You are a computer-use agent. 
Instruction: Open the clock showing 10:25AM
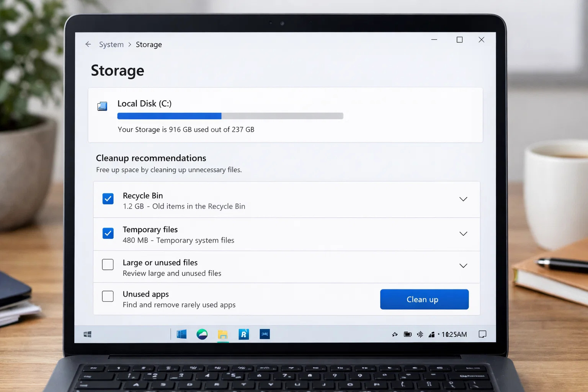tap(454, 335)
